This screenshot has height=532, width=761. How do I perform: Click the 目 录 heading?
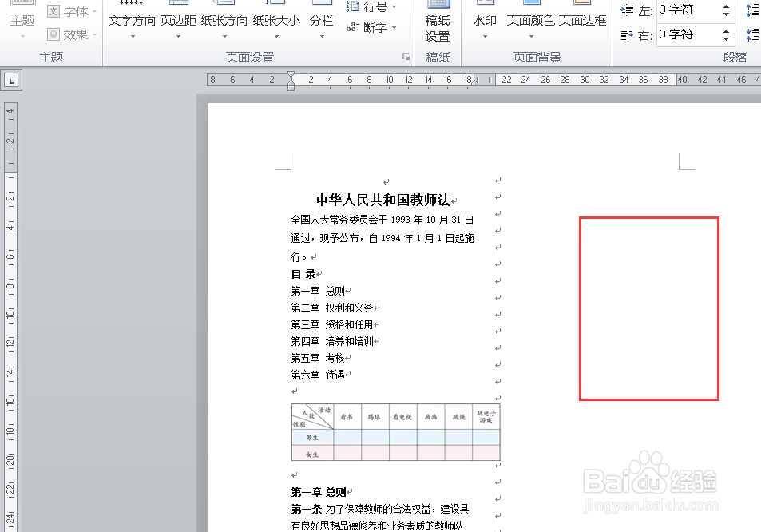(x=303, y=274)
